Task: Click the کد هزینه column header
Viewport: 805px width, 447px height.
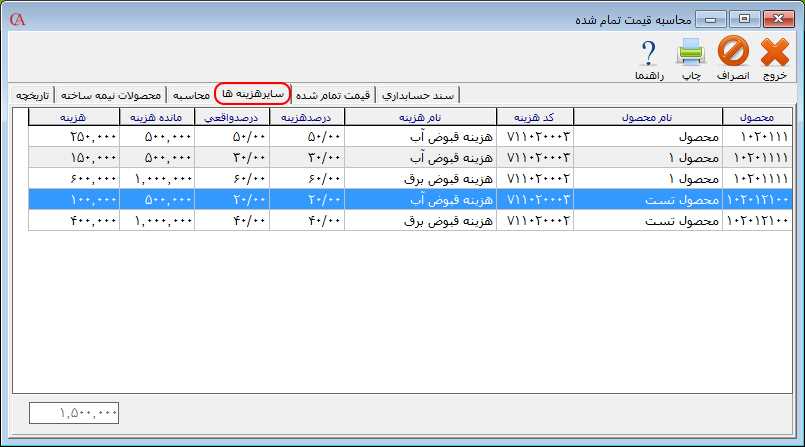Action: 535,118
